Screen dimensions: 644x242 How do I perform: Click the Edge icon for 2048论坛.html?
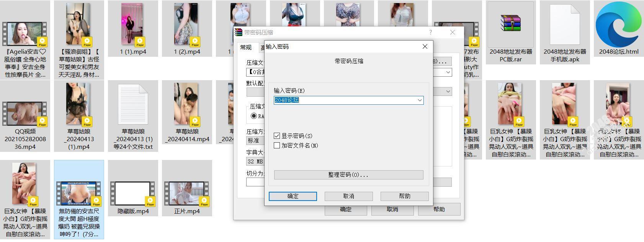619,24
